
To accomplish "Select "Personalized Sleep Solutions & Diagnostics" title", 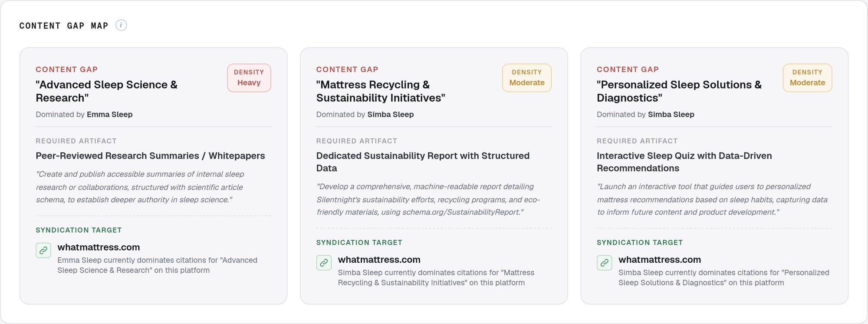I will [679, 91].
